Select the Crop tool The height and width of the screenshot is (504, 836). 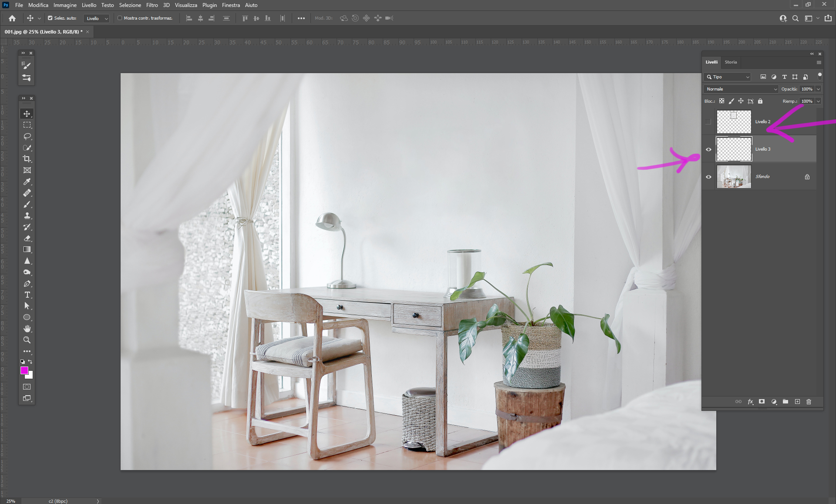click(27, 159)
